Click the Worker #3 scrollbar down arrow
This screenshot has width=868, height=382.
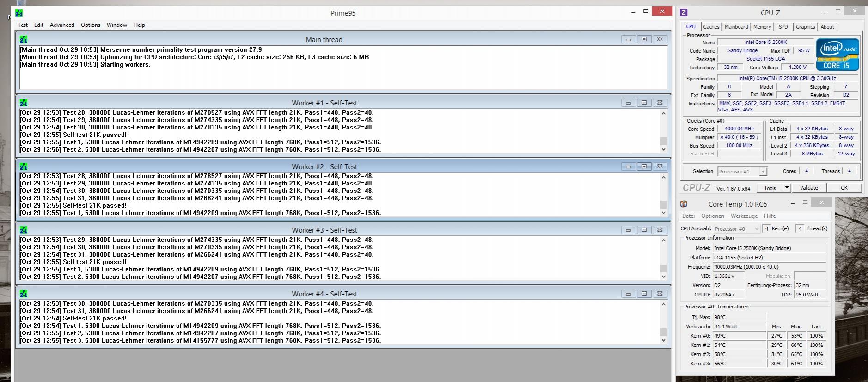pos(663,277)
